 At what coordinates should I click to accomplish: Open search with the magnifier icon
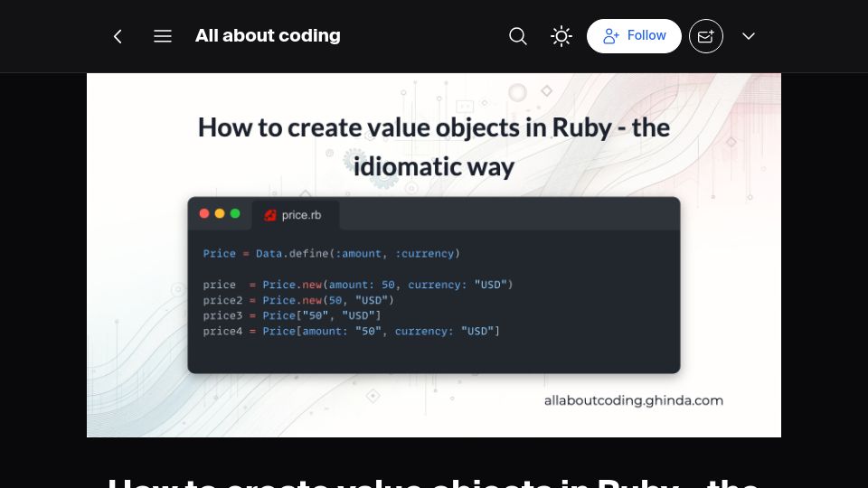517,36
